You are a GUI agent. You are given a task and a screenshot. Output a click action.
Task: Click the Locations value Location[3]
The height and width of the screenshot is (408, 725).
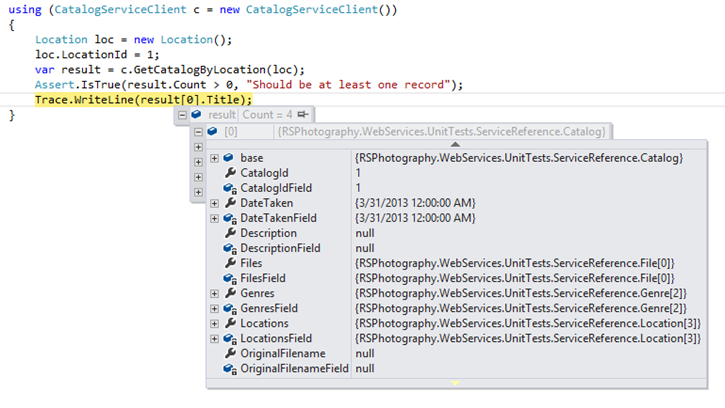pos(526,323)
